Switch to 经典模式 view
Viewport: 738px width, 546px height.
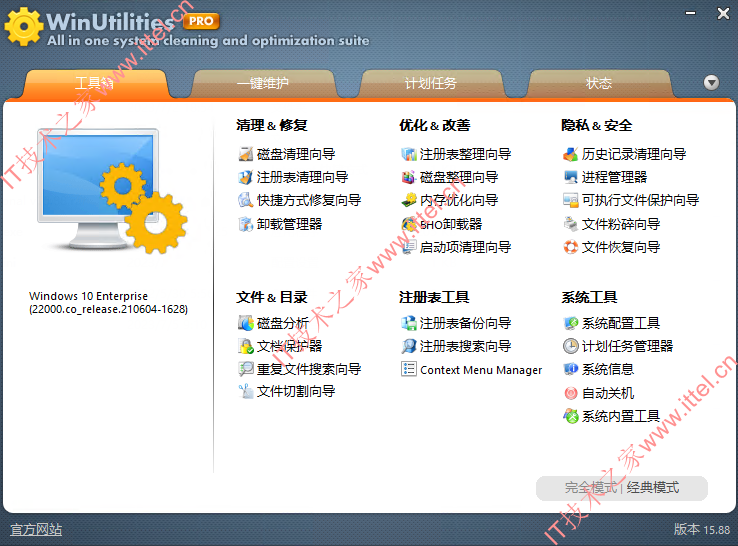pyautogui.click(x=653, y=488)
